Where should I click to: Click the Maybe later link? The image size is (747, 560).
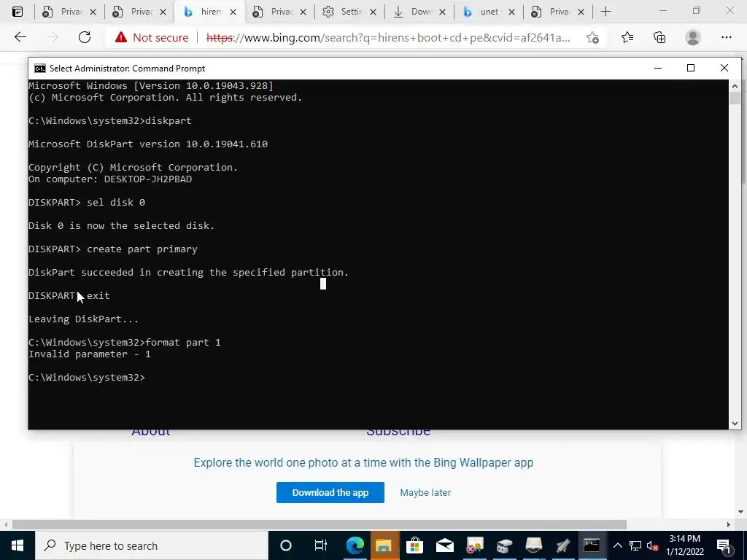[425, 492]
